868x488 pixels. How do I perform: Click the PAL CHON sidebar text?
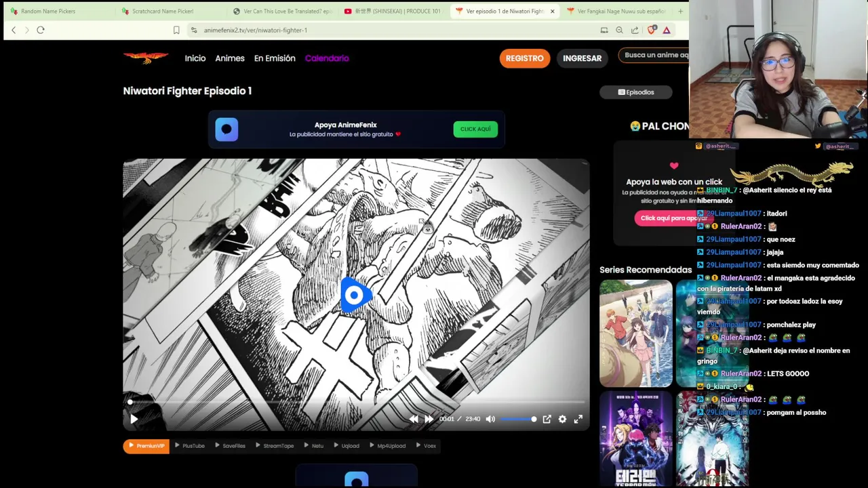pyautogui.click(x=660, y=126)
